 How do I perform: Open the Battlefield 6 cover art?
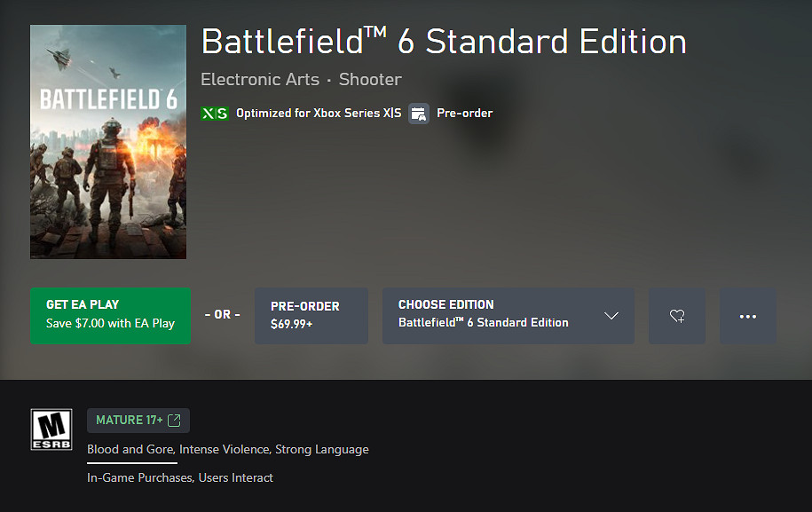[x=108, y=142]
